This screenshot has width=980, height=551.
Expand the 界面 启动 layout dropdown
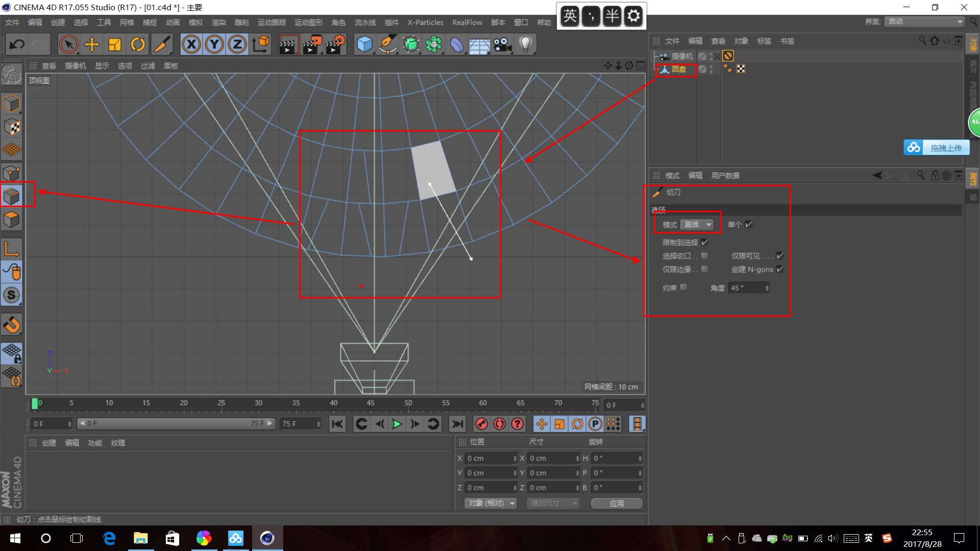(x=924, y=21)
